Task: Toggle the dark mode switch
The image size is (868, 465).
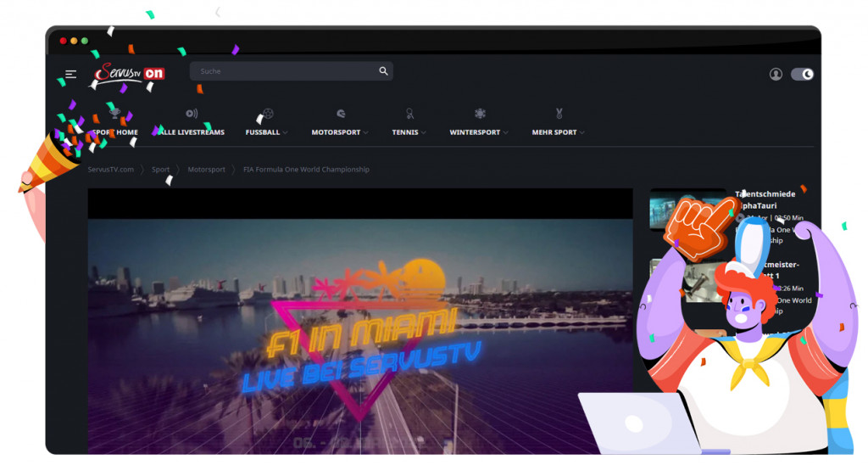Action: (x=802, y=74)
